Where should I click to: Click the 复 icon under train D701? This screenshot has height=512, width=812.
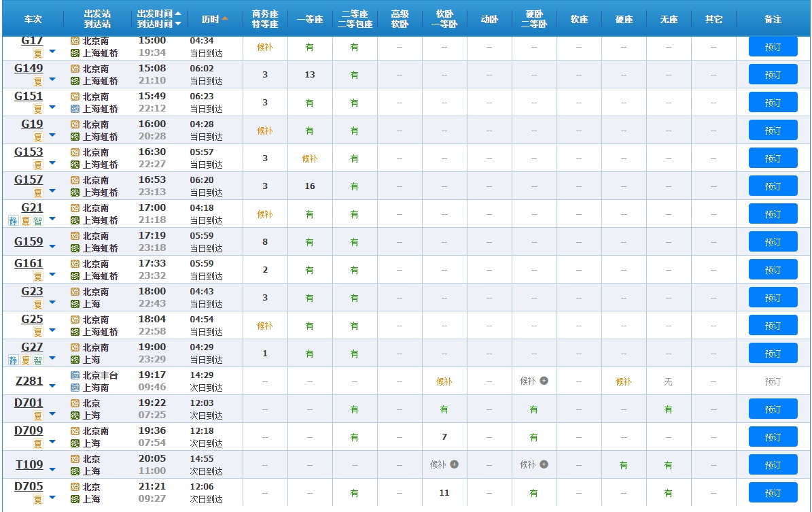(x=37, y=416)
